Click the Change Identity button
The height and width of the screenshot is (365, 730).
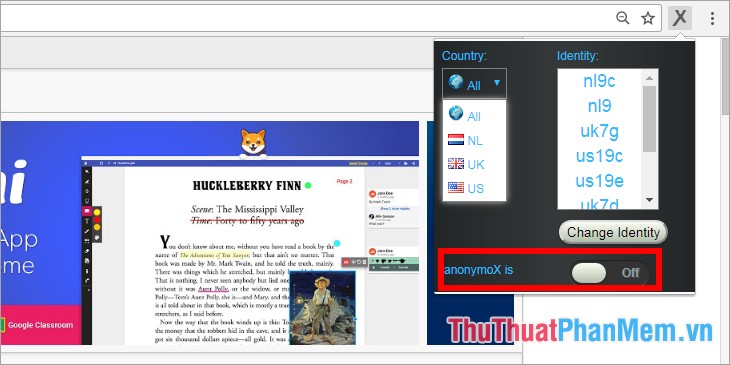click(613, 232)
